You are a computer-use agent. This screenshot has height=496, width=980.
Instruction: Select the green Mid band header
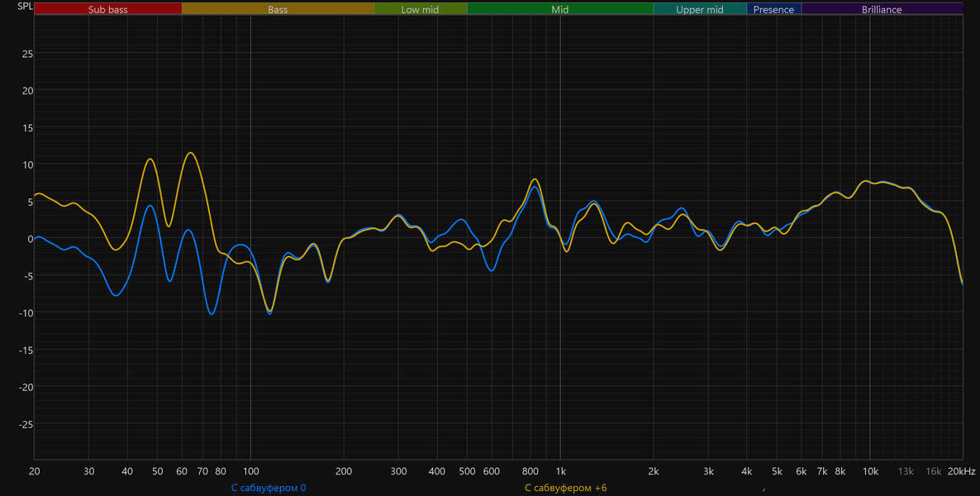560,9
